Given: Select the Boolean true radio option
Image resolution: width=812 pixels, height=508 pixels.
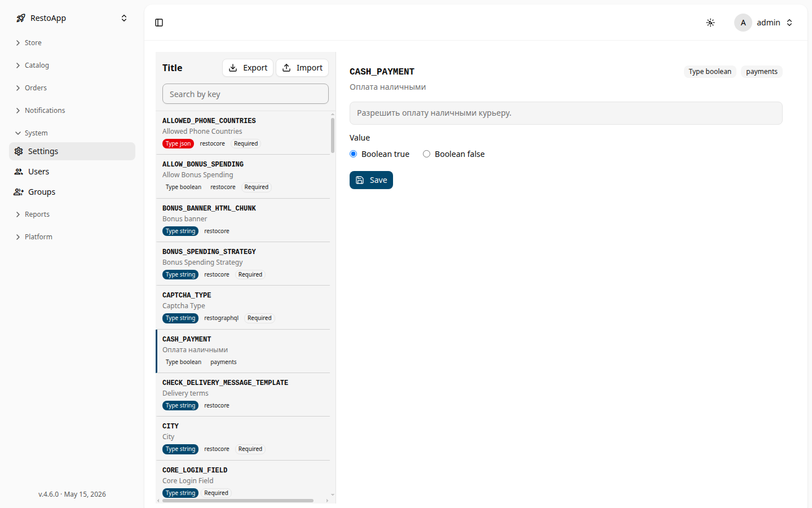Looking at the screenshot, I should [354, 154].
